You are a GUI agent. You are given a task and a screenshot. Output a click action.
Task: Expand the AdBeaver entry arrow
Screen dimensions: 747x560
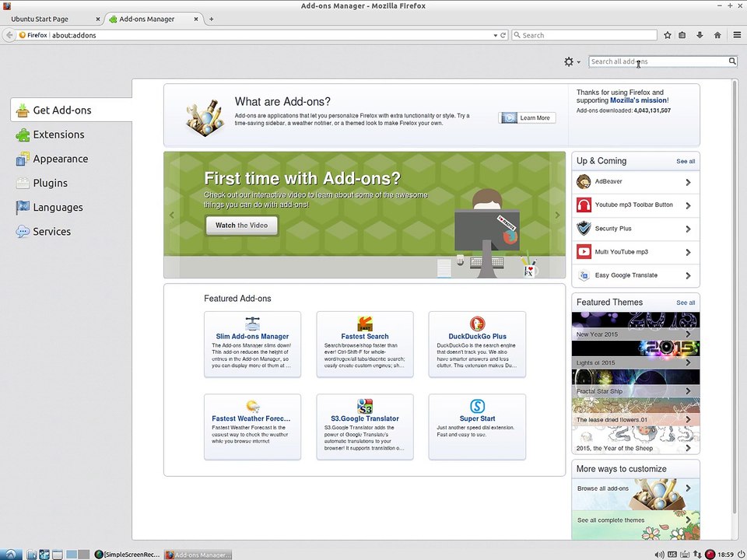[688, 182]
